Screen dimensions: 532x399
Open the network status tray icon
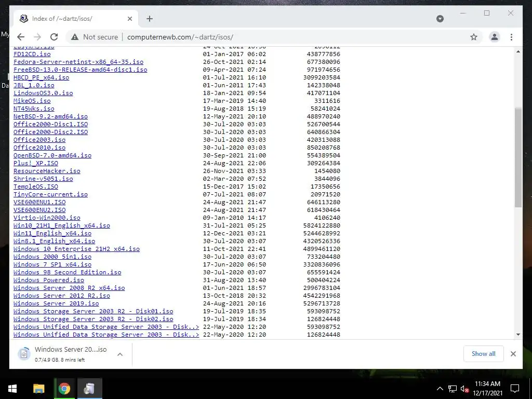[x=453, y=389]
